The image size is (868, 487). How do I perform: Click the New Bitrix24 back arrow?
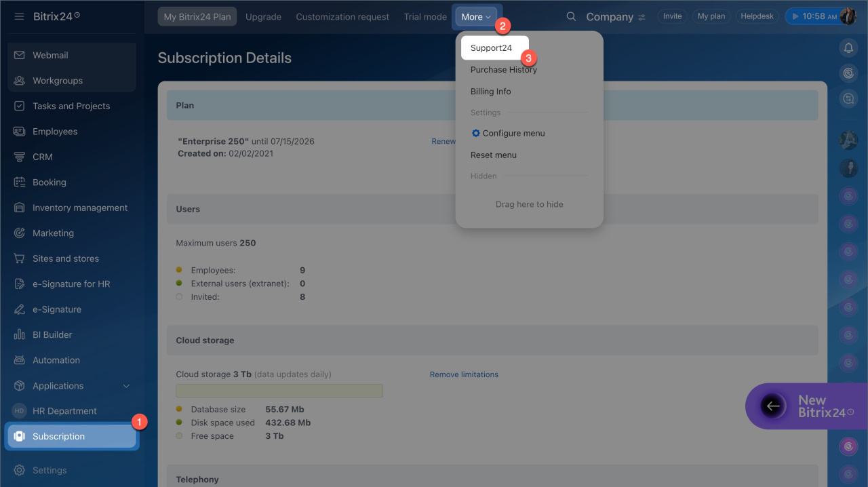tap(772, 406)
